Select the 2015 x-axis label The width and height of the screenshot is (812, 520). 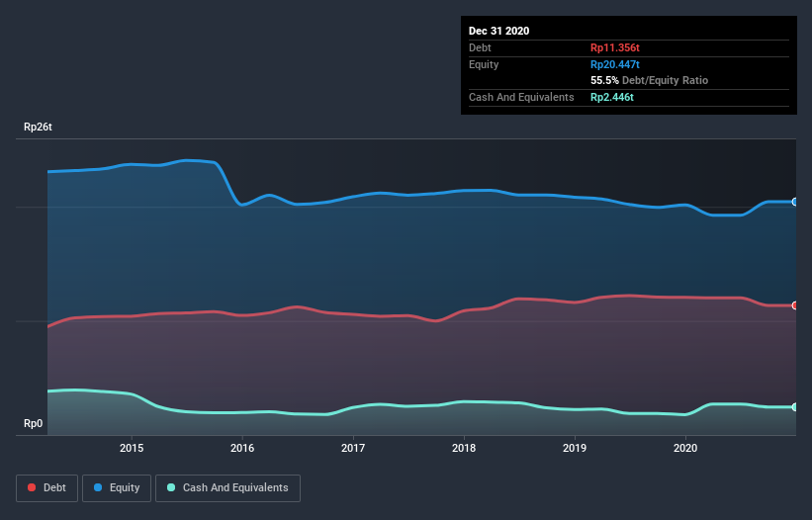coord(132,448)
